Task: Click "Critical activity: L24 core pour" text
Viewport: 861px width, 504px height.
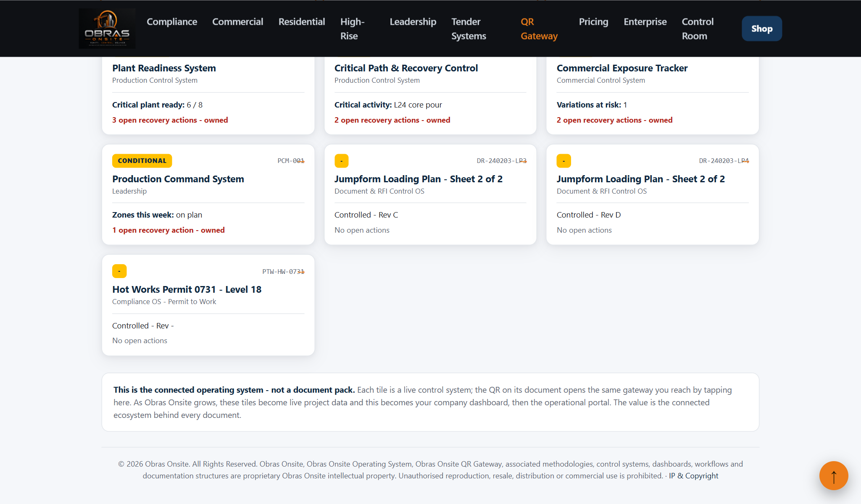Action: coord(388,105)
